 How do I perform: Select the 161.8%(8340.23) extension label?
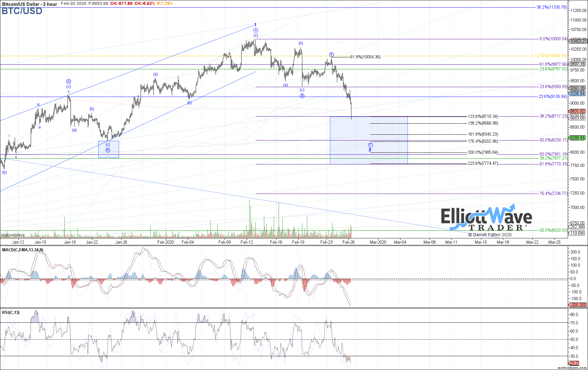[483, 134]
